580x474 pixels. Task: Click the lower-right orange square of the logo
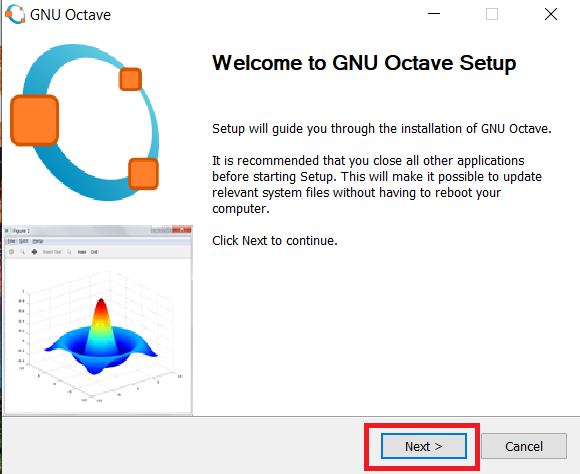(144, 174)
